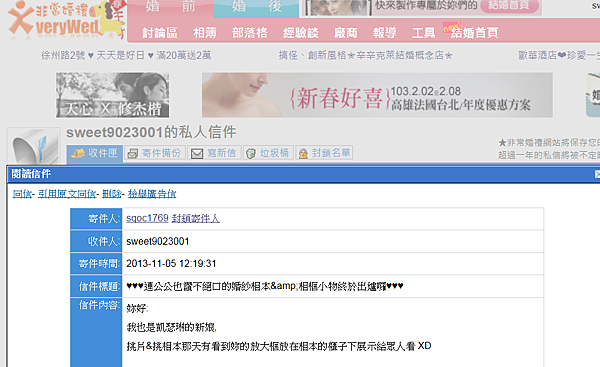The width and height of the screenshot is (600, 367).
Task: Click the 回信 reply link
Action: pos(22,194)
